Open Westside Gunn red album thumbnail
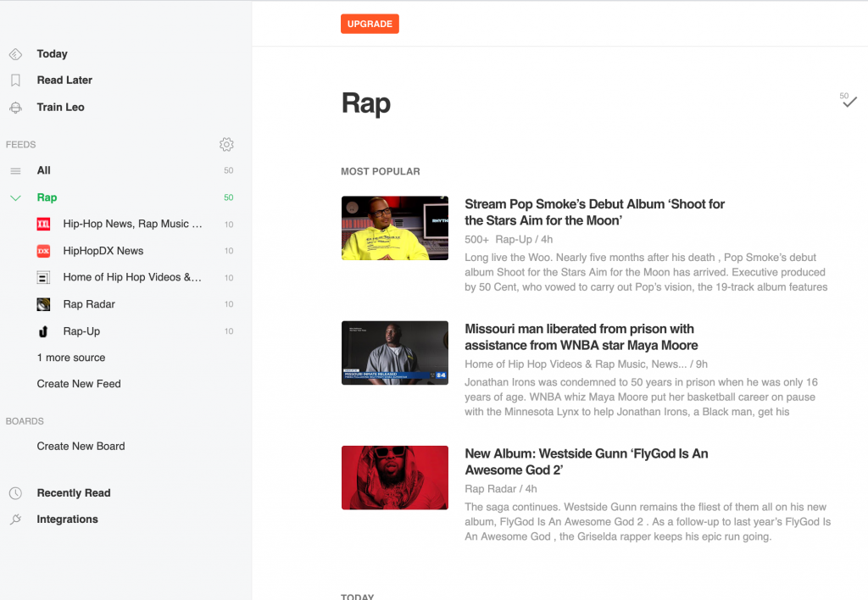868x600 pixels. coord(394,477)
